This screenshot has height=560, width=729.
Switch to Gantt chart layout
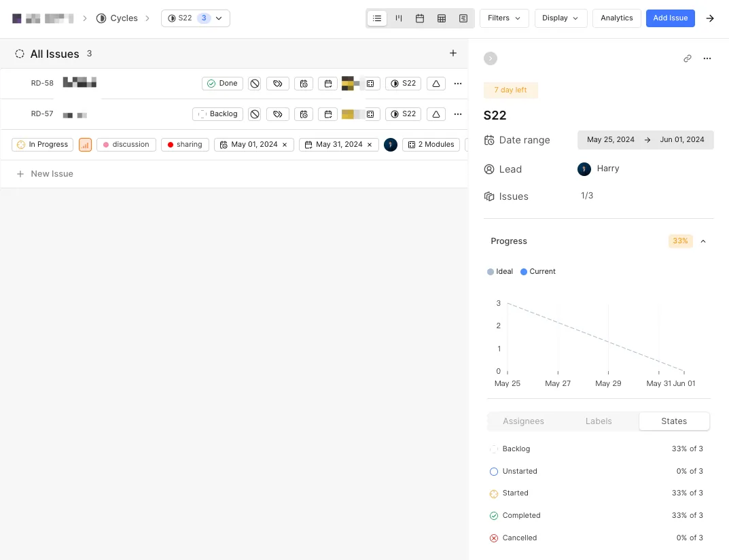pyautogui.click(x=463, y=18)
